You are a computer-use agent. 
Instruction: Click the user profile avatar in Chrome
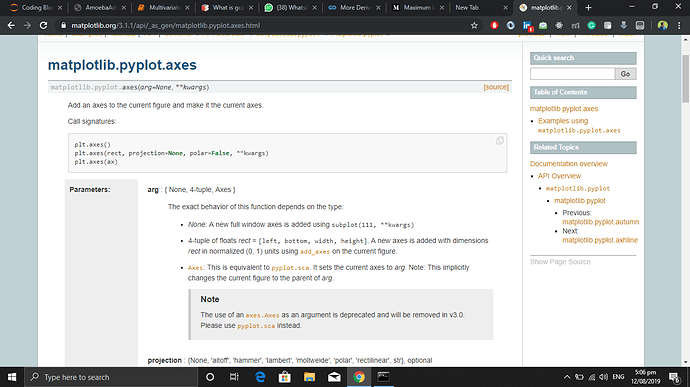tap(663, 26)
